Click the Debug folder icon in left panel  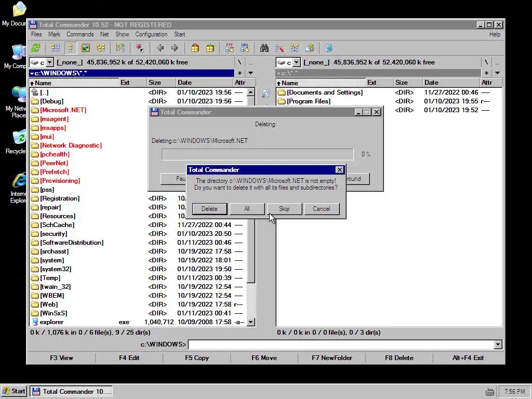point(35,101)
